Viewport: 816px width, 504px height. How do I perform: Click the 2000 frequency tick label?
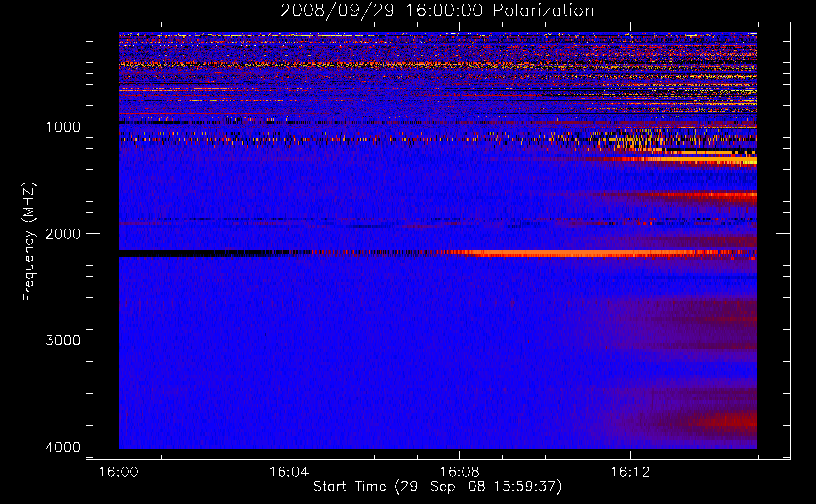[63, 234]
